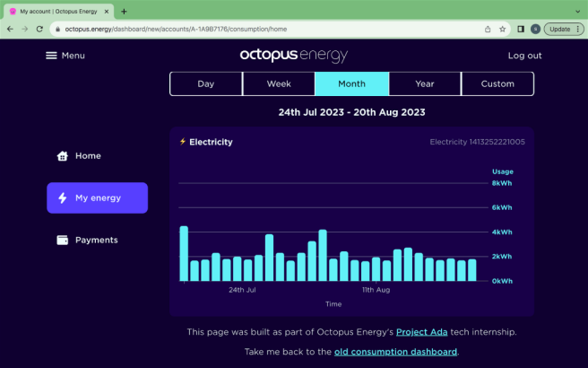Open the Project Ada link
The width and height of the screenshot is (588, 368).
pyautogui.click(x=421, y=332)
